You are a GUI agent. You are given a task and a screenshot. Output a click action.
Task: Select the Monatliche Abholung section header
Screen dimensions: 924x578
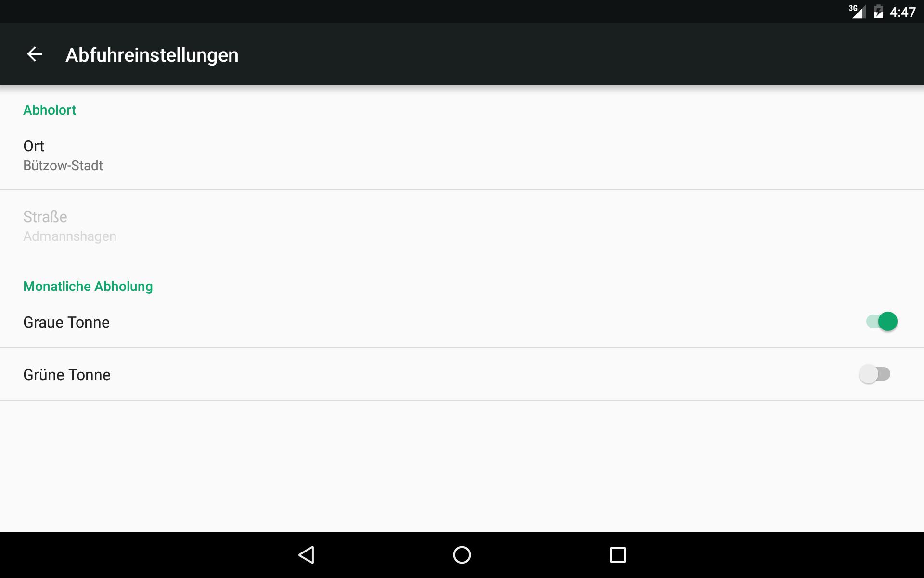point(88,286)
